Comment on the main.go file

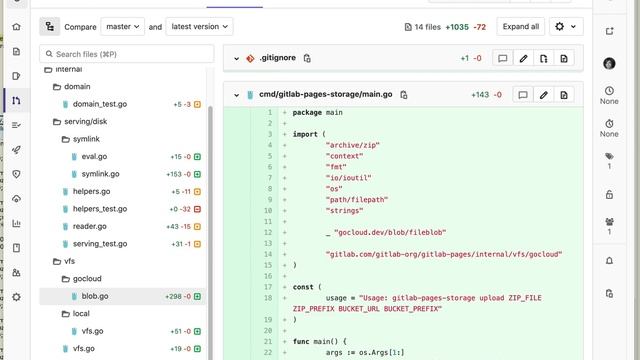point(523,95)
